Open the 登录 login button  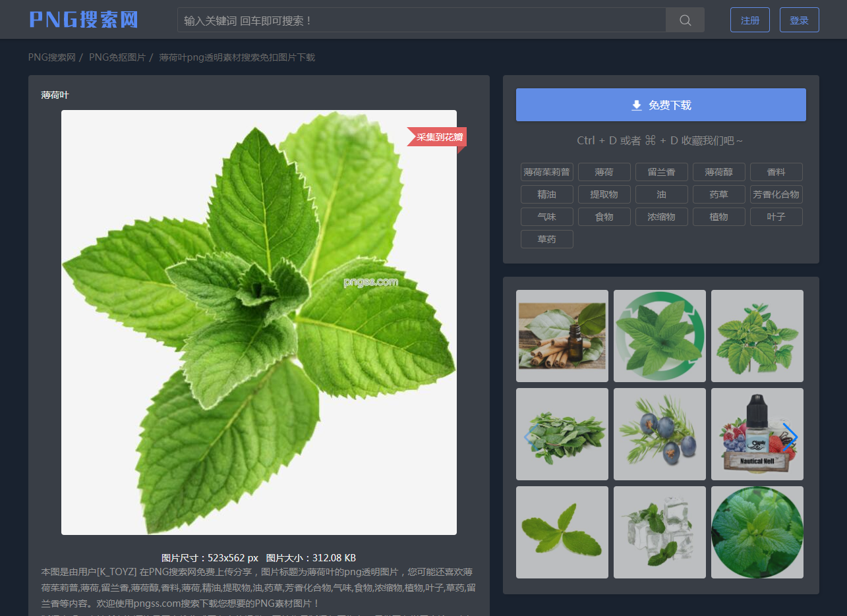click(x=800, y=20)
